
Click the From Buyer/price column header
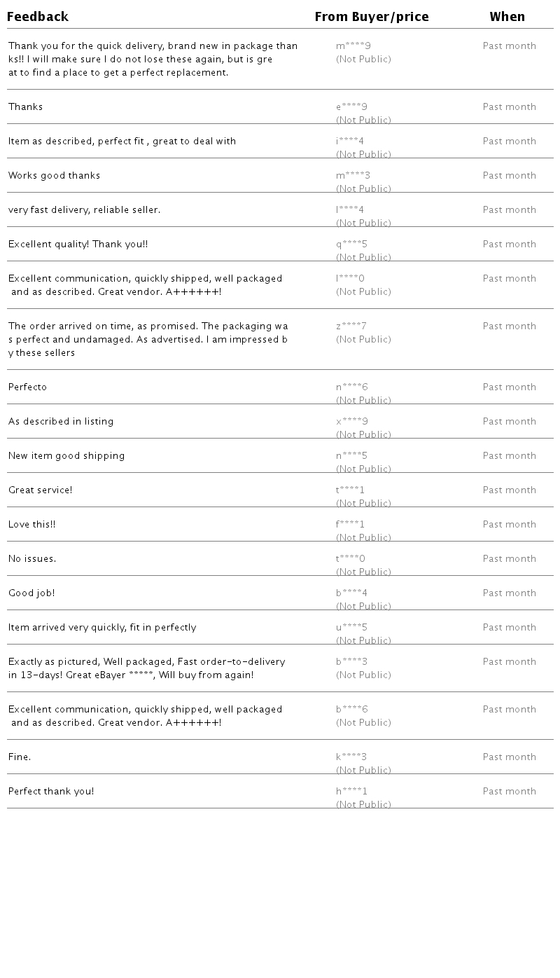pos(371,17)
